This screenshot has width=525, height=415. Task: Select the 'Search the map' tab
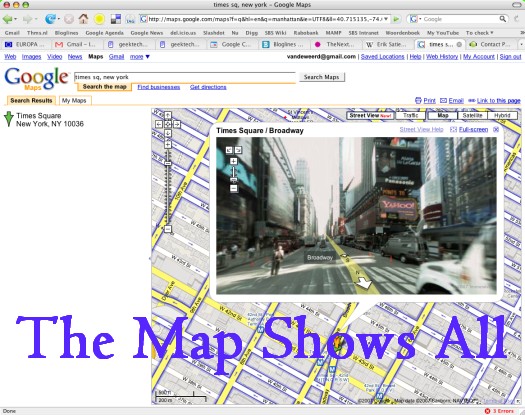pos(104,87)
